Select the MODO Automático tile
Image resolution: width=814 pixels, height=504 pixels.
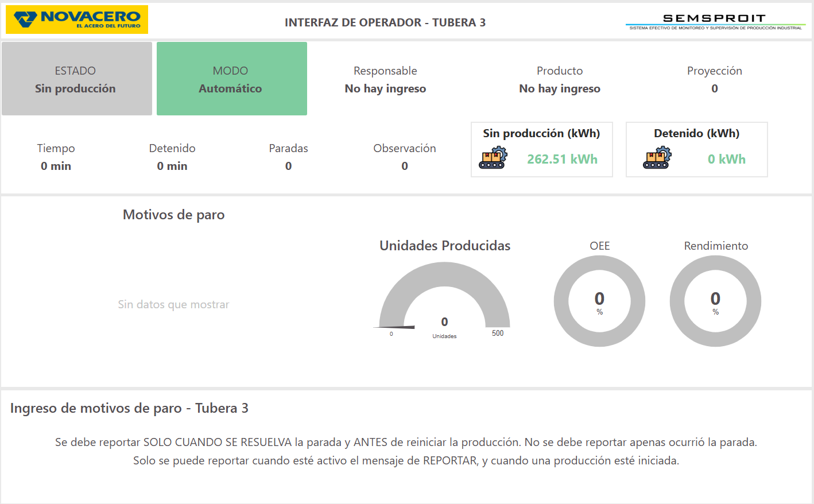pos(232,79)
